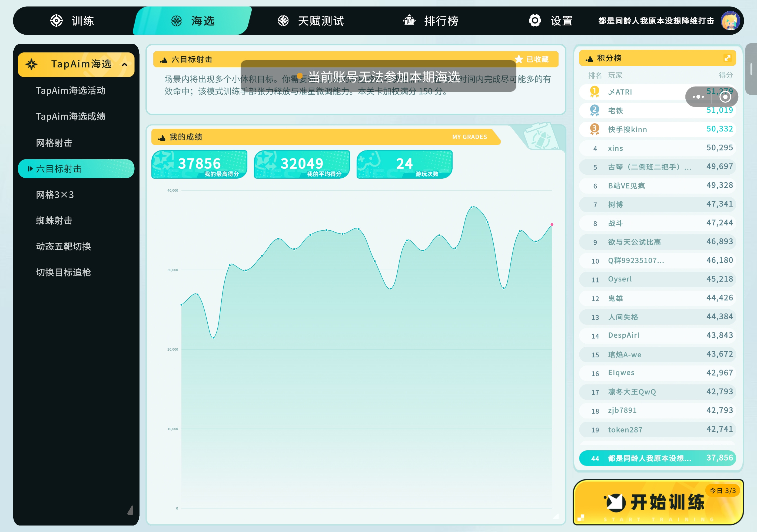The height and width of the screenshot is (532, 757).
Task: Select leaderboard row of 快手搜kinn
Action: [658, 129]
